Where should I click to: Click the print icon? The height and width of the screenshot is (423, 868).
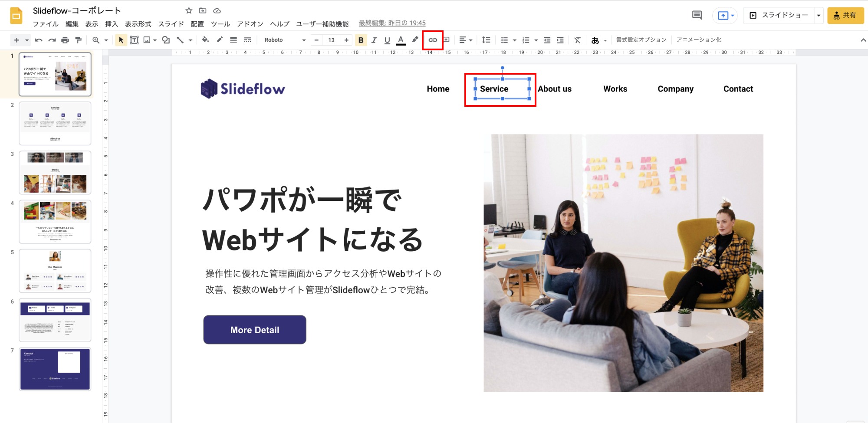click(x=65, y=40)
